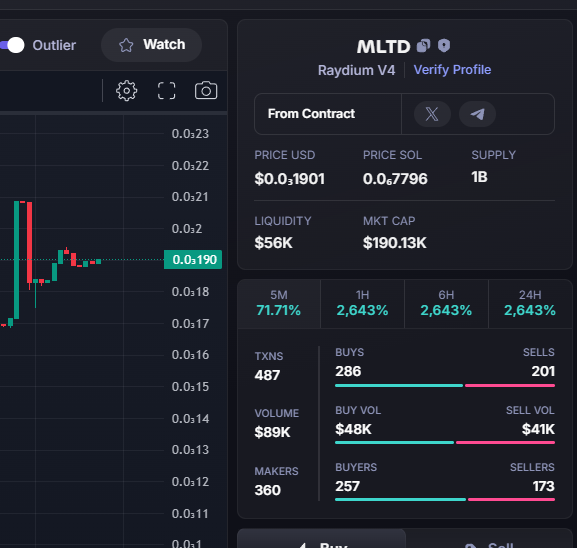The width and height of the screenshot is (577, 548).
Task: Add MLTD to watchlist with Watch button
Action: point(151,45)
